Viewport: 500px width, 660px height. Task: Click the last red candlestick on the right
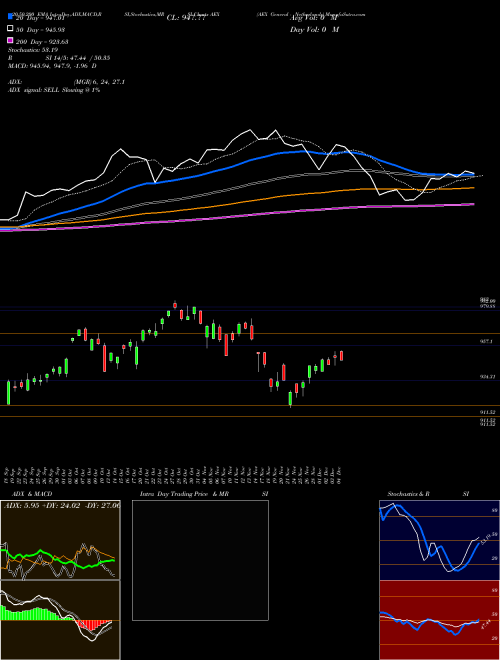341,356
